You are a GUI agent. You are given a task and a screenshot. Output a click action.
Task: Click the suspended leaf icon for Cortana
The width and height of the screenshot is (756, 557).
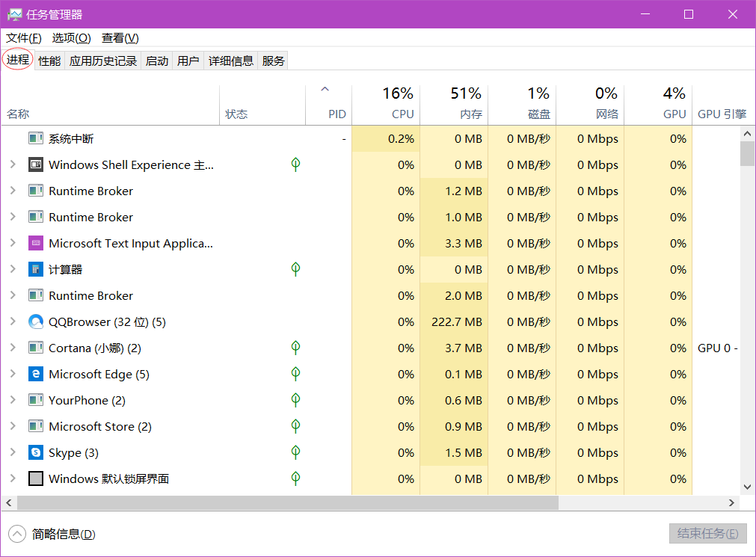click(x=295, y=348)
